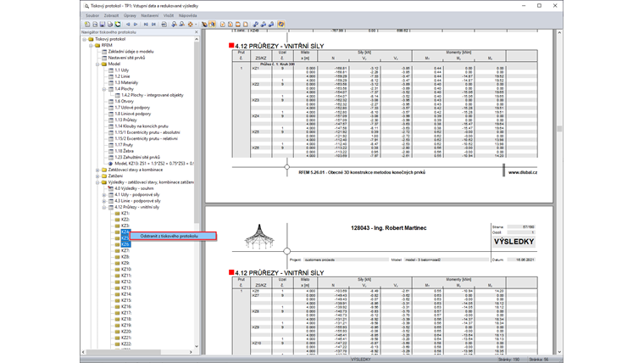
Task: Click the www.dlubal.cz footer link
Action: [x=525, y=171]
